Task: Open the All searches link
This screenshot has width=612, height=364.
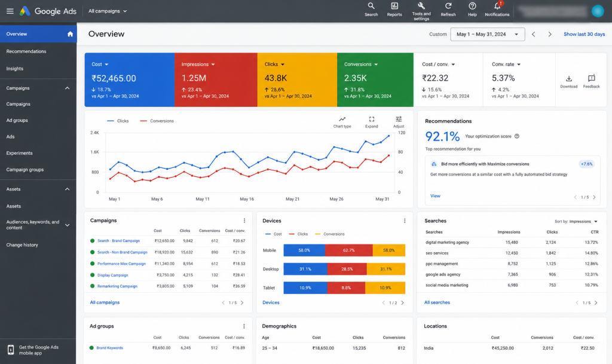Action: (x=437, y=302)
